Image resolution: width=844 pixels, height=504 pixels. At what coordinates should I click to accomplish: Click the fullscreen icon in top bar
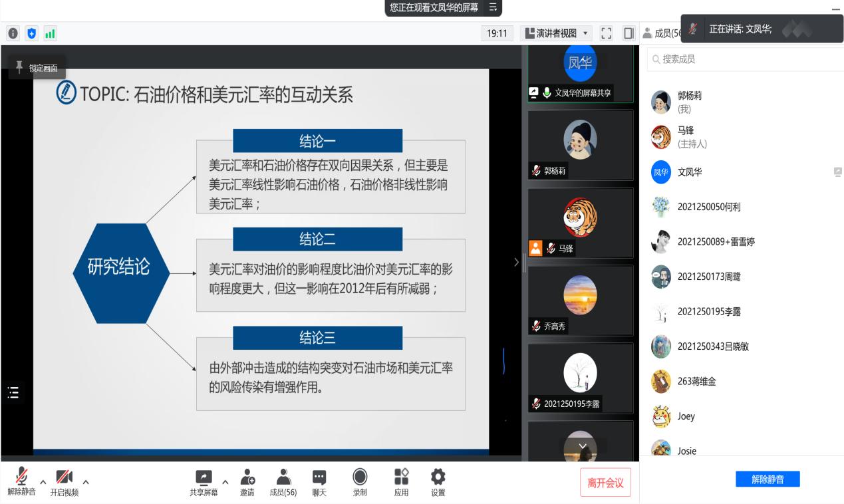tap(606, 33)
